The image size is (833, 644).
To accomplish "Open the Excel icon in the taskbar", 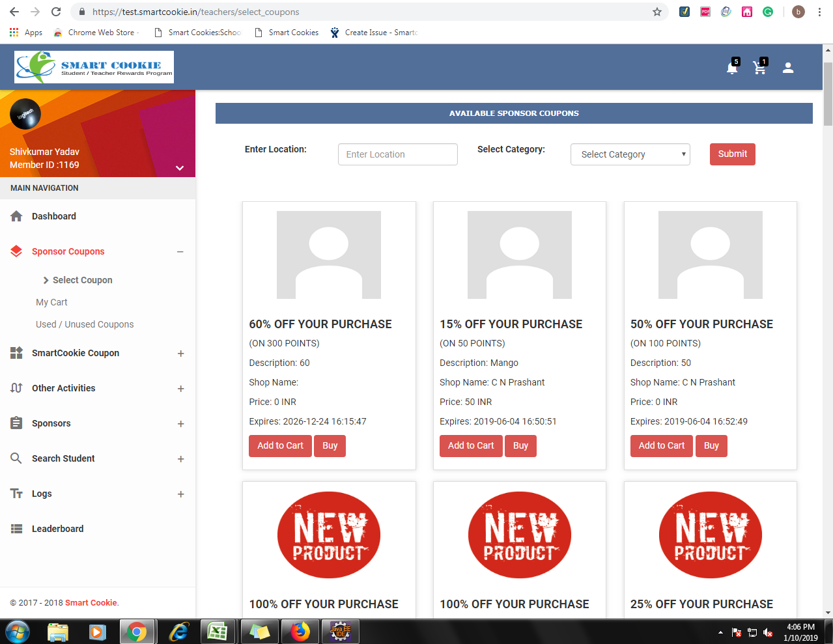I will 217,632.
